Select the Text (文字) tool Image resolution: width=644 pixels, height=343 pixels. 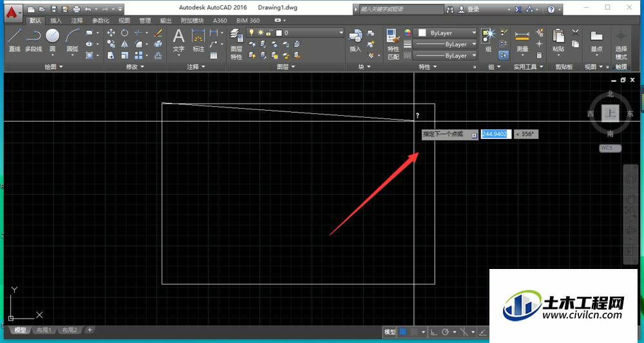click(x=178, y=40)
